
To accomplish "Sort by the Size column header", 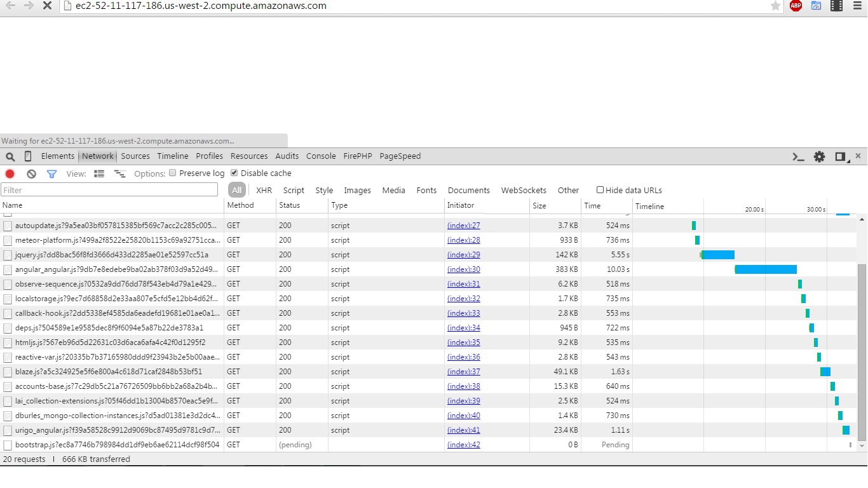I will [x=555, y=206].
